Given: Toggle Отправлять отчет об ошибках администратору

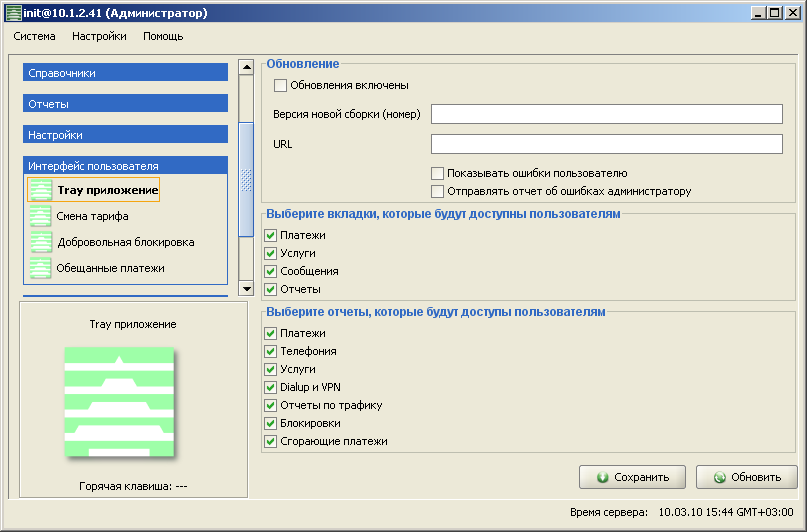Looking at the screenshot, I should [437, 191].
